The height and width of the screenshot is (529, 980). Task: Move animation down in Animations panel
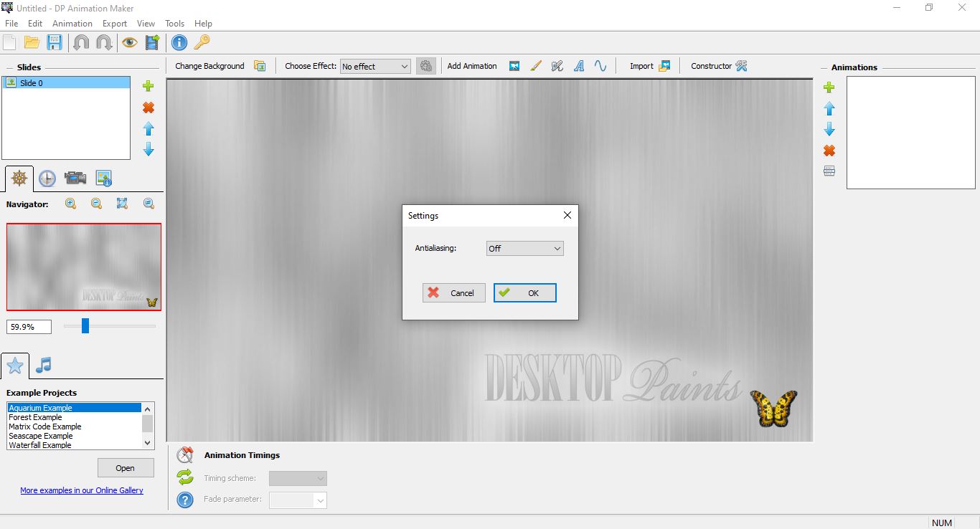[x=829, y=129]
